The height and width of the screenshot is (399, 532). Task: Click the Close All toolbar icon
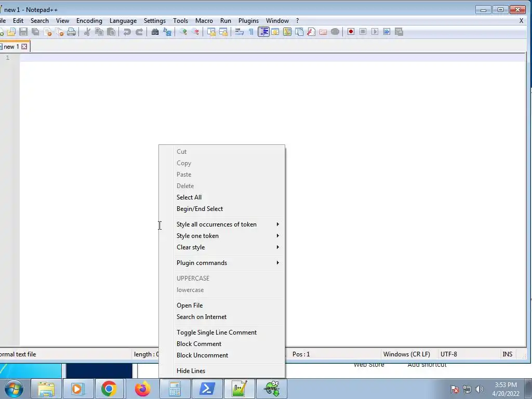click(59, 32)
